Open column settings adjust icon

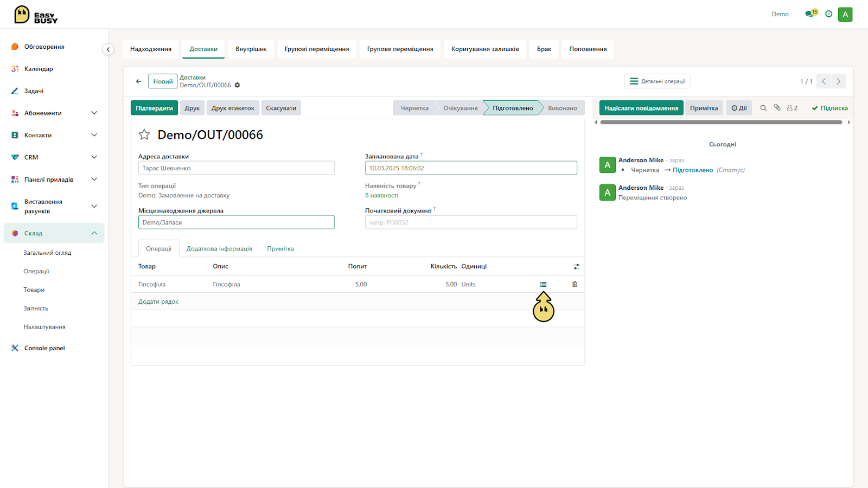coord(576,266)
